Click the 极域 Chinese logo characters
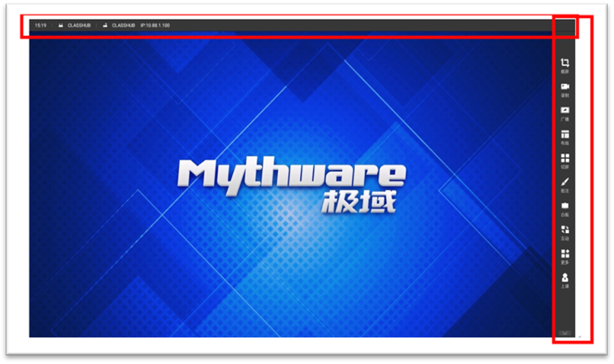614x364 pixels. click(360, 201)
